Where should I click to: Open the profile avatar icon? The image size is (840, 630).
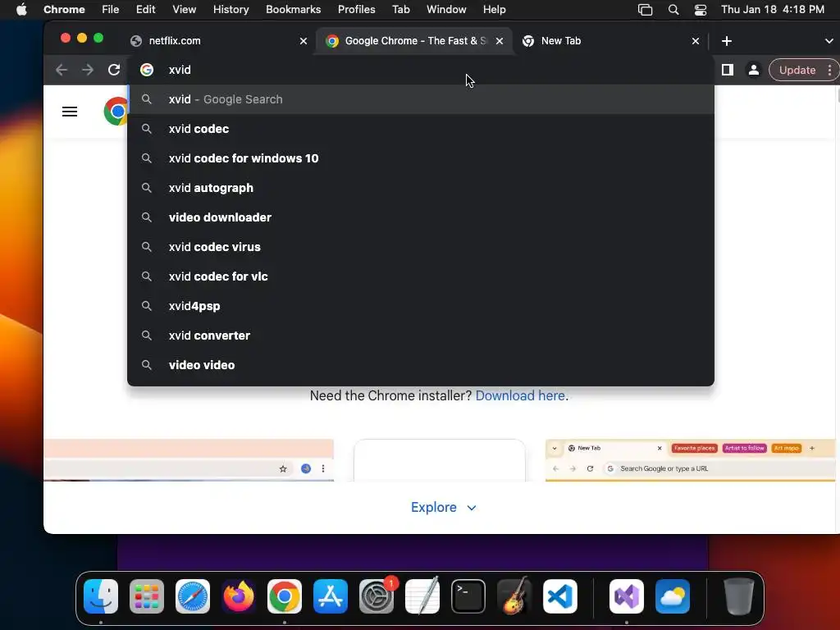point(754,71)
